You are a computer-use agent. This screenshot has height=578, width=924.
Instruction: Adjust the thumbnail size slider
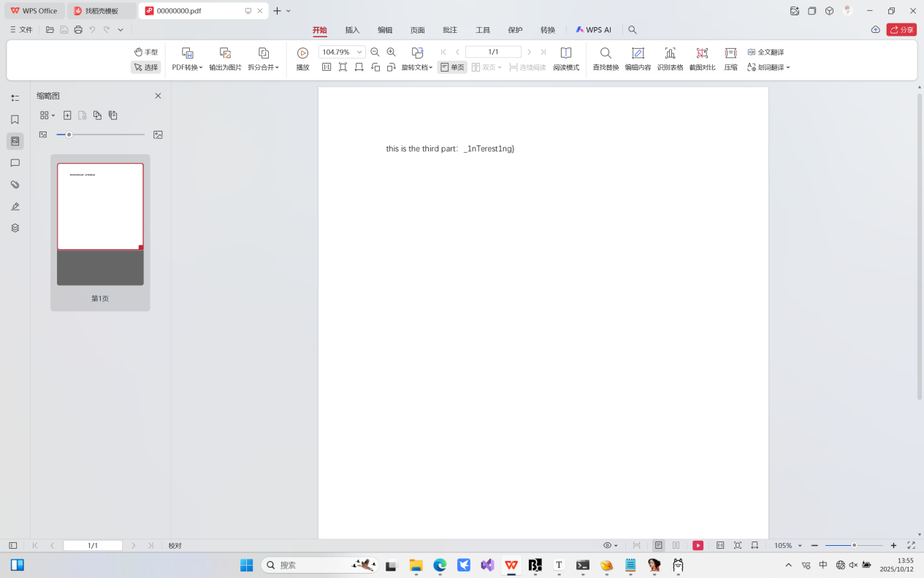(x=69, y=134)
